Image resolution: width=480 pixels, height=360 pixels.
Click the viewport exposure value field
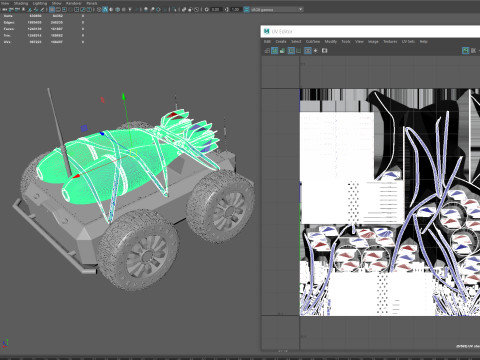tap(215, 9)
